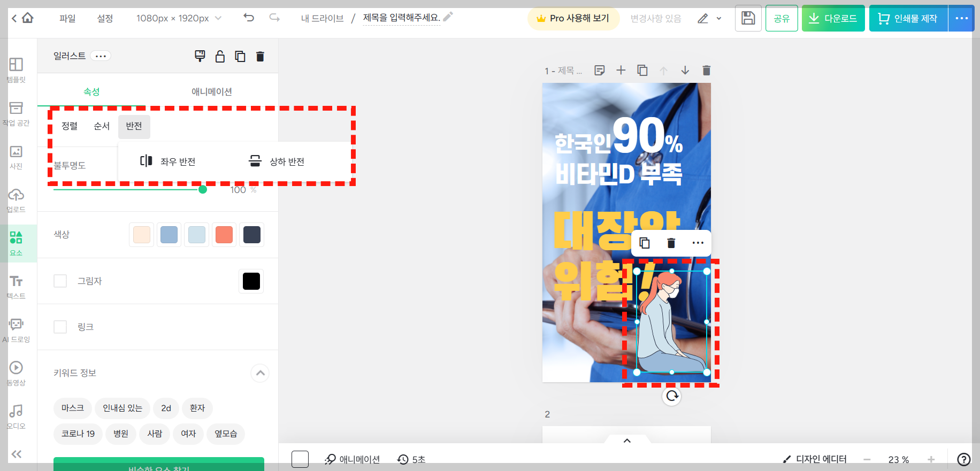Open the 템플릿 templates sidebar
Viewport: 980px width, 471px height.
pyautogui.click(x=16, y=70)
